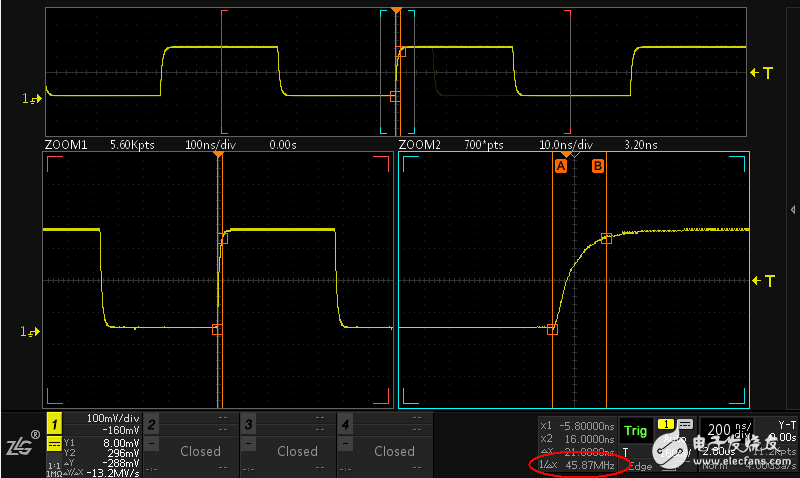Image resolution: width=800 pixels, height=478 pixels.
Task: Click the Y-T display mode label
Action: [787, 424]
